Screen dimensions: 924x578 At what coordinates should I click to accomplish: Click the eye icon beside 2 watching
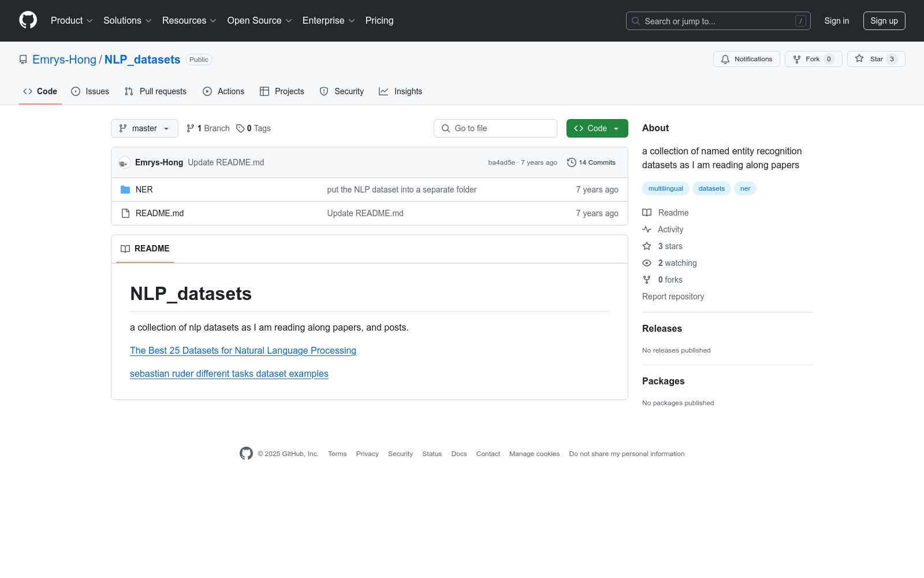click(647, 263)
